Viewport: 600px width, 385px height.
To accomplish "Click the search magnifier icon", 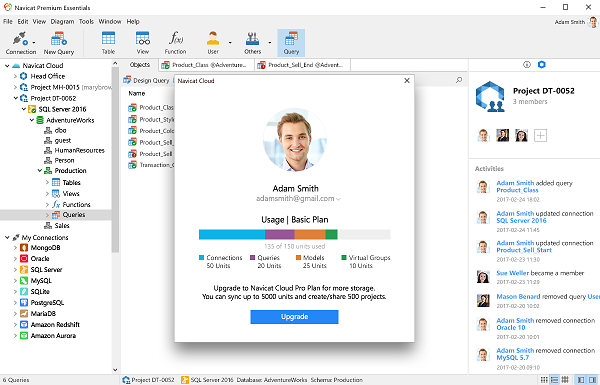I will [x=459, y=80].
